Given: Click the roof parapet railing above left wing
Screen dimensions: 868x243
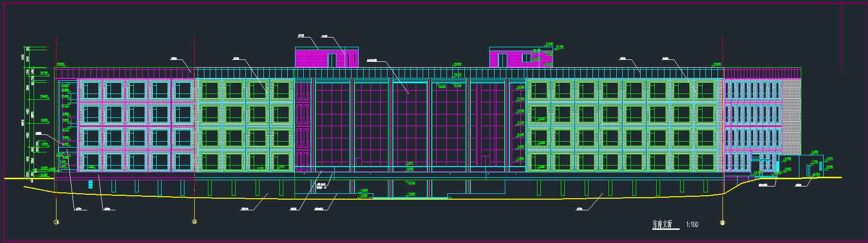Looking at the screenshot, I should [x=124, y=73].
